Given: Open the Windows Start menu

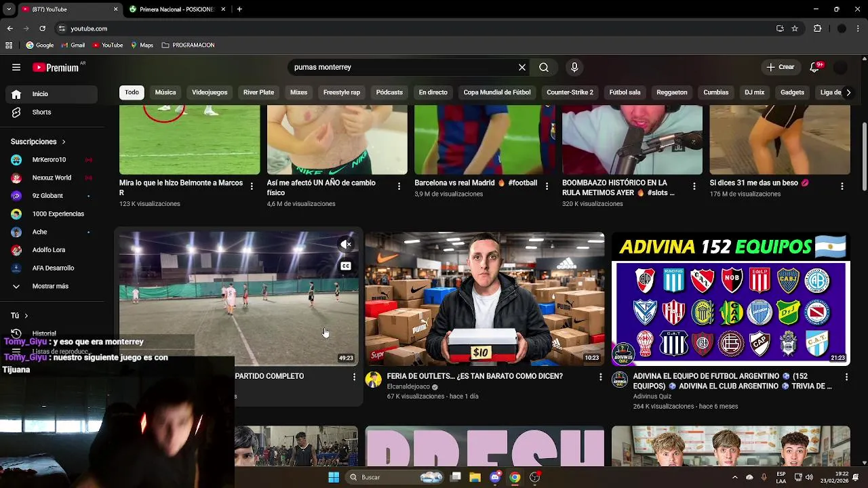Looking at the screenshot, I should [x=334, y=477].
